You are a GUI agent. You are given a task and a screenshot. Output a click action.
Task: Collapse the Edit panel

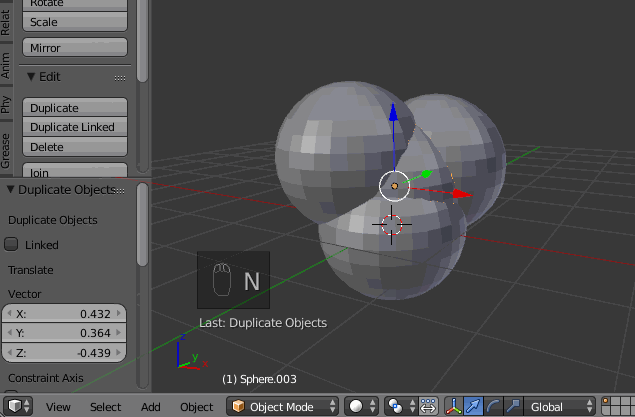31,77
